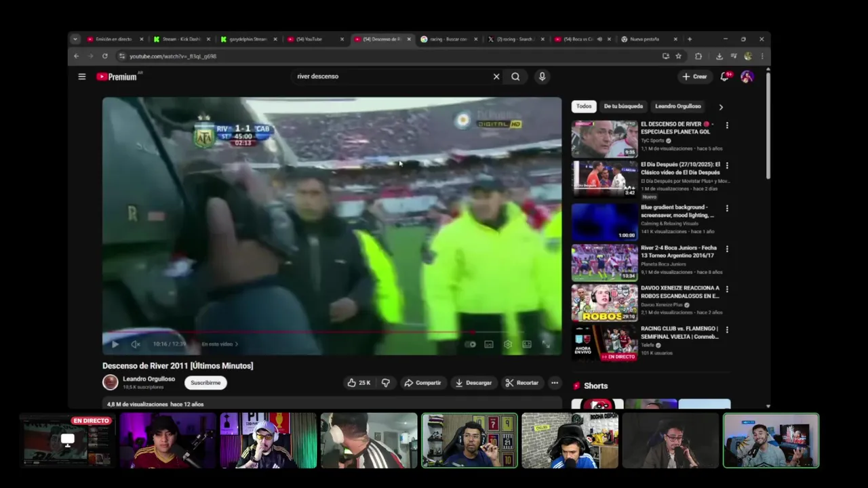Seek on the red video progress bar
The image size is (868, 488).
click(332, 333)
